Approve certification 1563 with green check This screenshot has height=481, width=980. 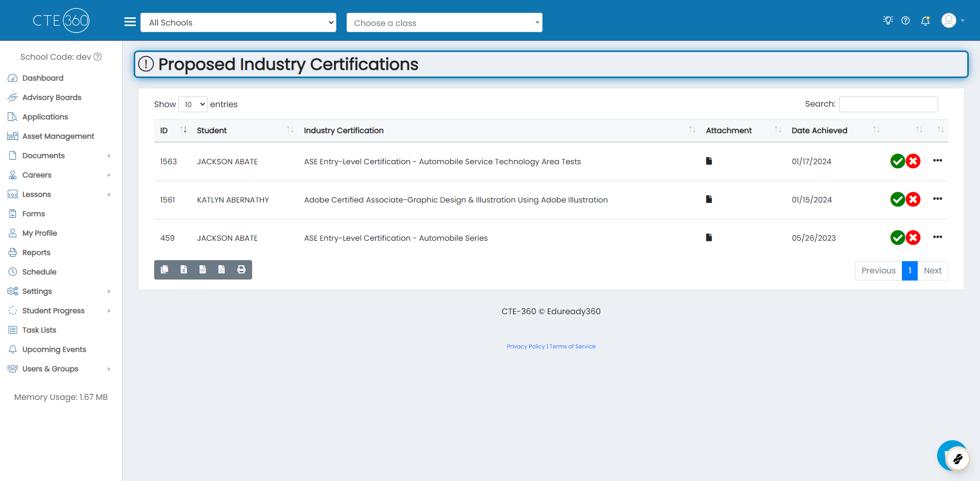[x=898, y=161]
